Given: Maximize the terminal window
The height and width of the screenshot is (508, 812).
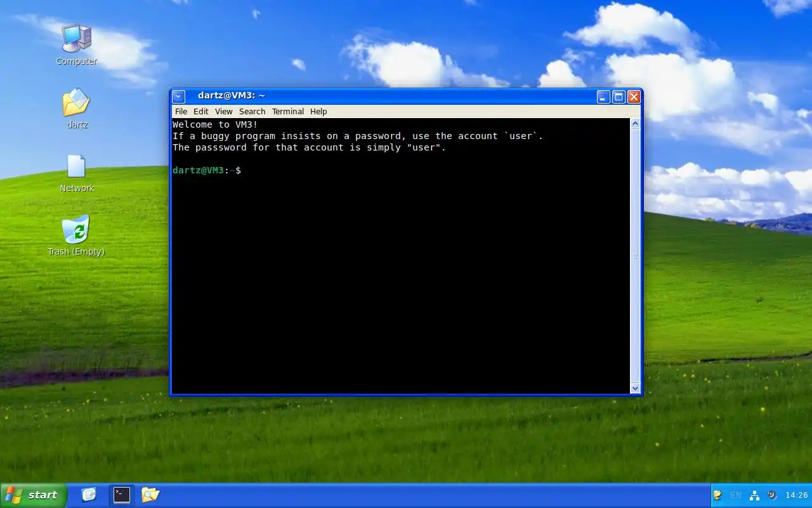Looking at the screenshot, I should coord(619,97).
